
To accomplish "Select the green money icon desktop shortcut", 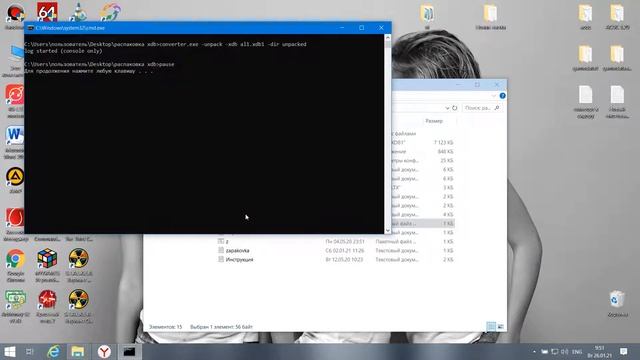I will click(15, 306).
